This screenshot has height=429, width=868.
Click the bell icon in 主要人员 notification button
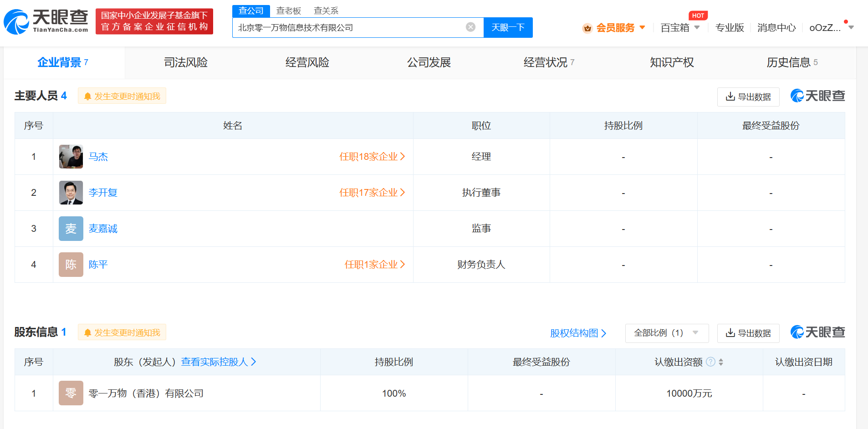click(87, 97)
